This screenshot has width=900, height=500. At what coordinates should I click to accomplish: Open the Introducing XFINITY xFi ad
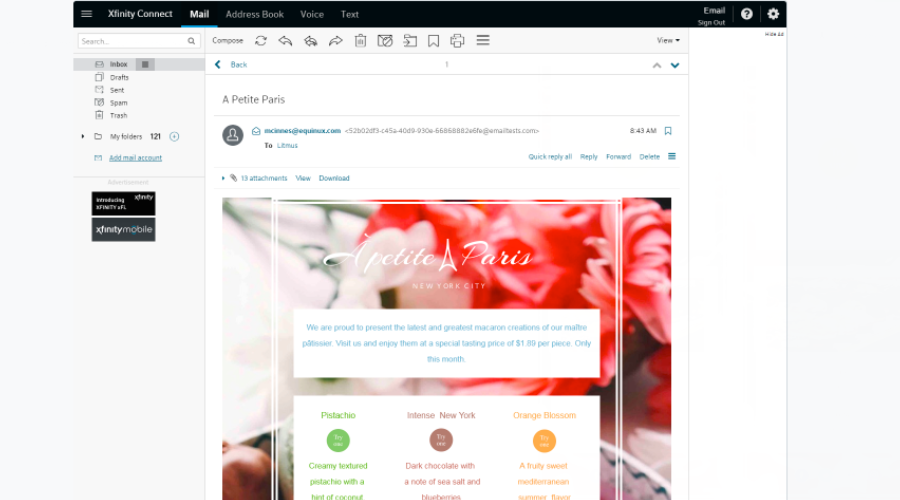tap(123, 203)
